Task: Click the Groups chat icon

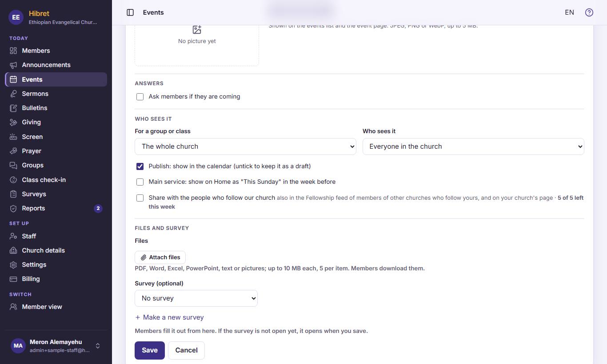Action: pyautogui.click(x=13, y=165)
